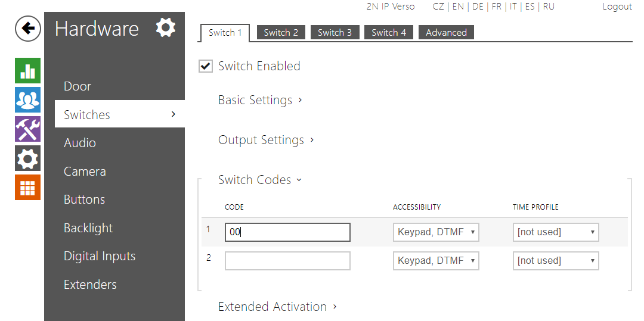644x321 pixels.
Task: Click the Hardware header gear icon
Action: [165, 27]
